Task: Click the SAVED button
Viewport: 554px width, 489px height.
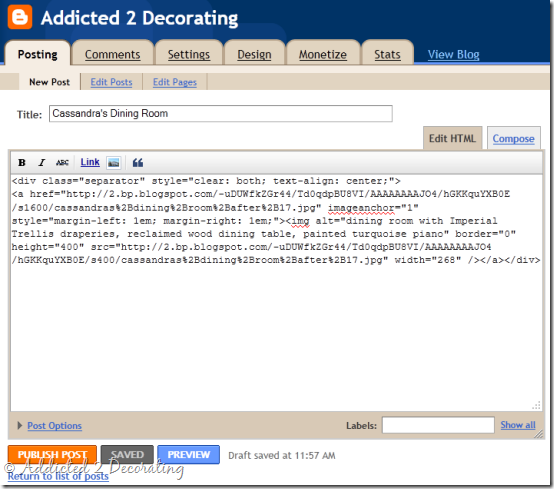Action: point(127,454)
